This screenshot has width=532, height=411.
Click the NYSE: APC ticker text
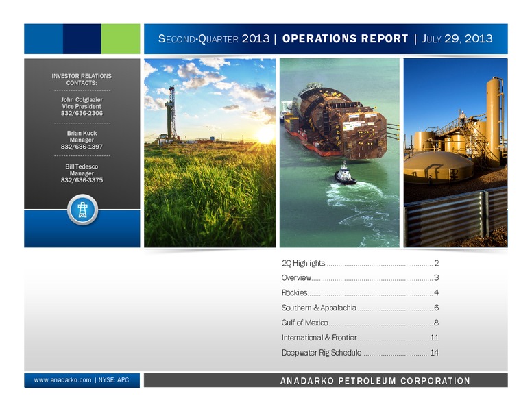tap(114, 380)
